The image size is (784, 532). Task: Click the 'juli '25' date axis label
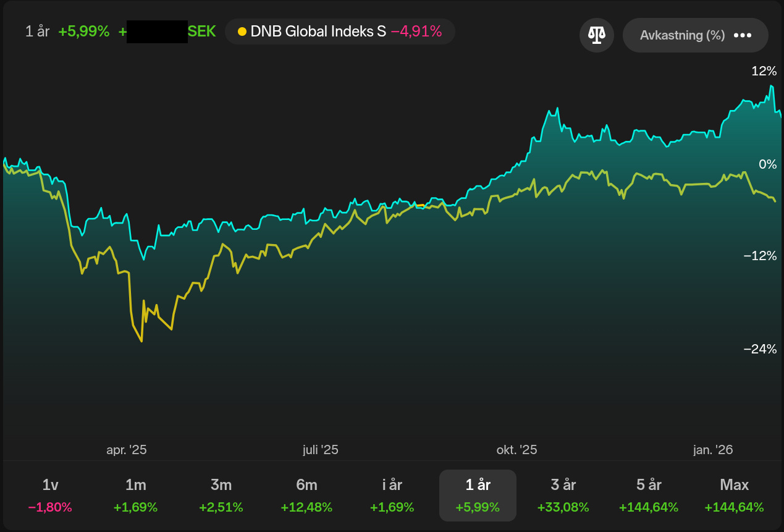321,450
